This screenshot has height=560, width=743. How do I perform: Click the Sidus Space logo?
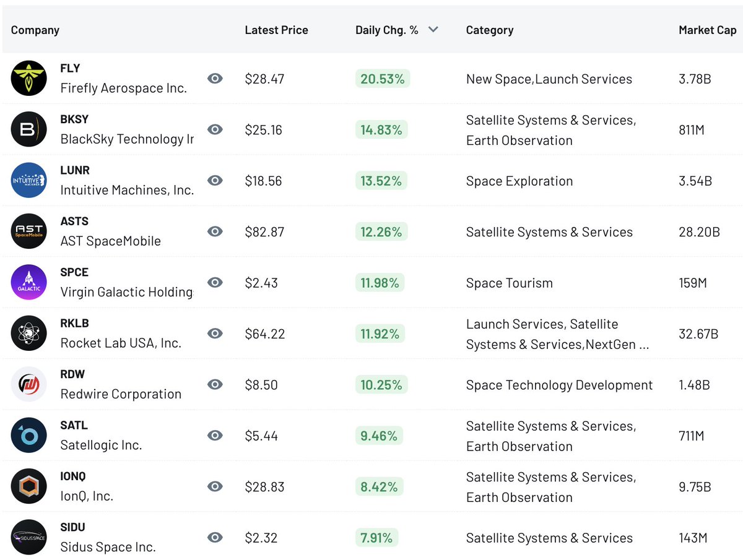coord(28,537)
